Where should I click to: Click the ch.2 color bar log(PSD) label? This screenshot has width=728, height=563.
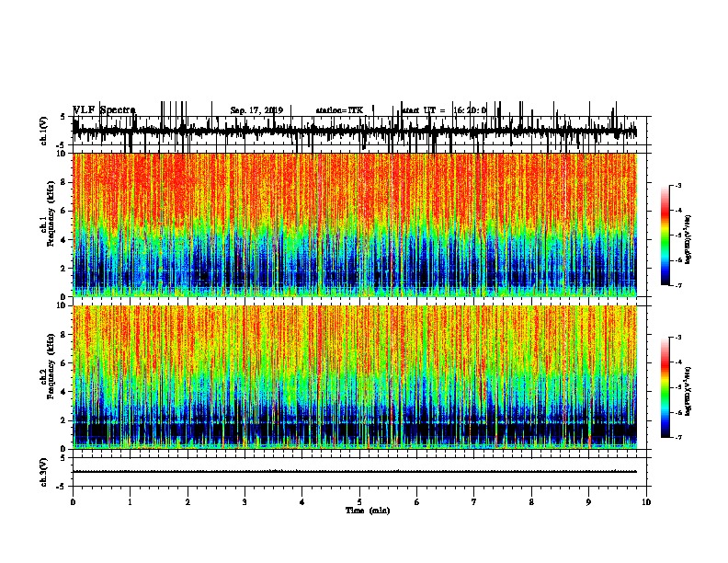pos(688,392)
